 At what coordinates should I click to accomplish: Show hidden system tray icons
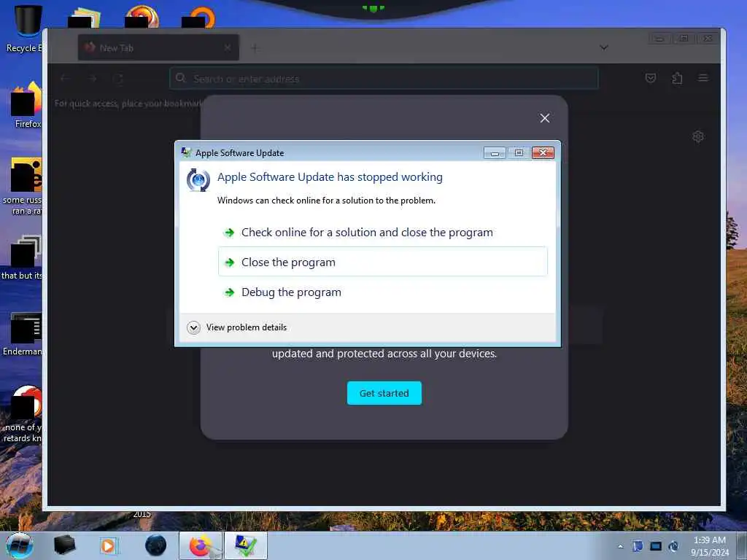pyautogui.click(x=620, y=546)
